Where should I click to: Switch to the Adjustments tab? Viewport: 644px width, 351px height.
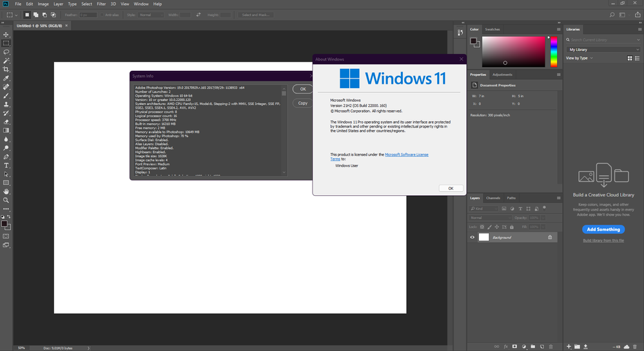click(x=502, y=75)
